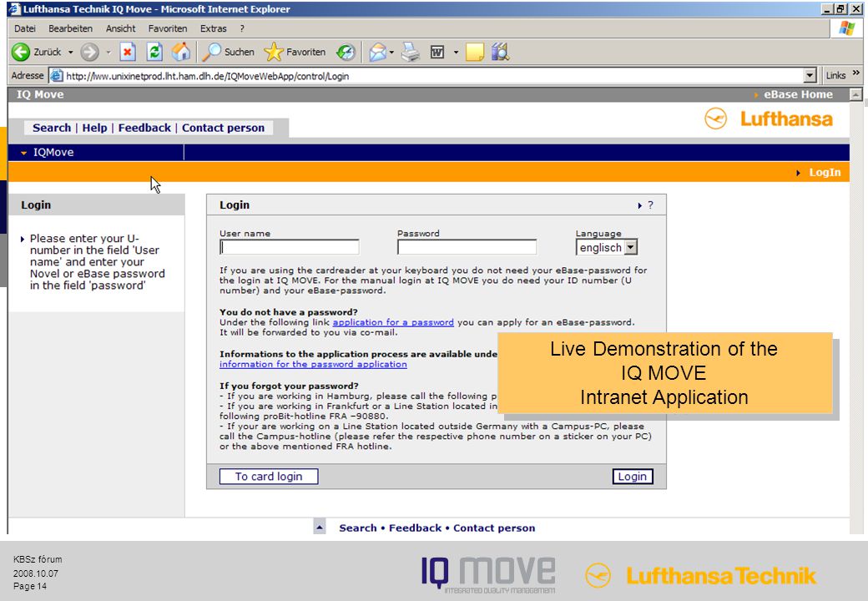Open the Forward button history dropdown arrow
Viewport: 868px width, 601px height.
point(108,52)
